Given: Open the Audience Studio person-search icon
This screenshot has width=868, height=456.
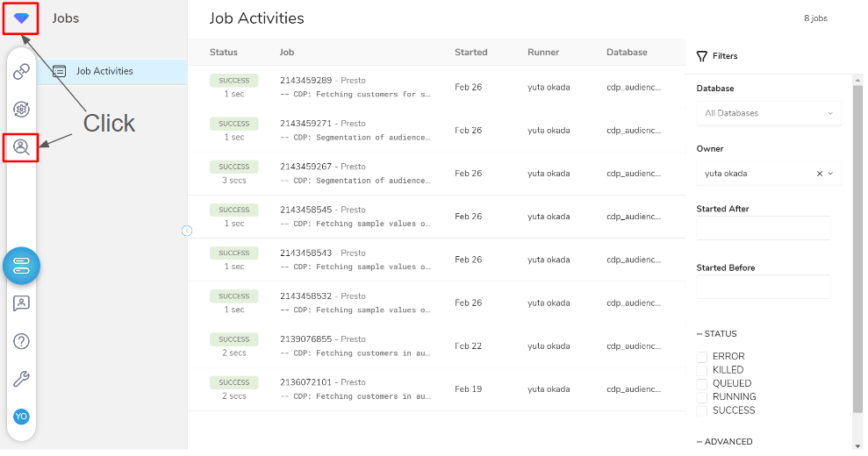Looking at the screenshot, I should point(21,147).
